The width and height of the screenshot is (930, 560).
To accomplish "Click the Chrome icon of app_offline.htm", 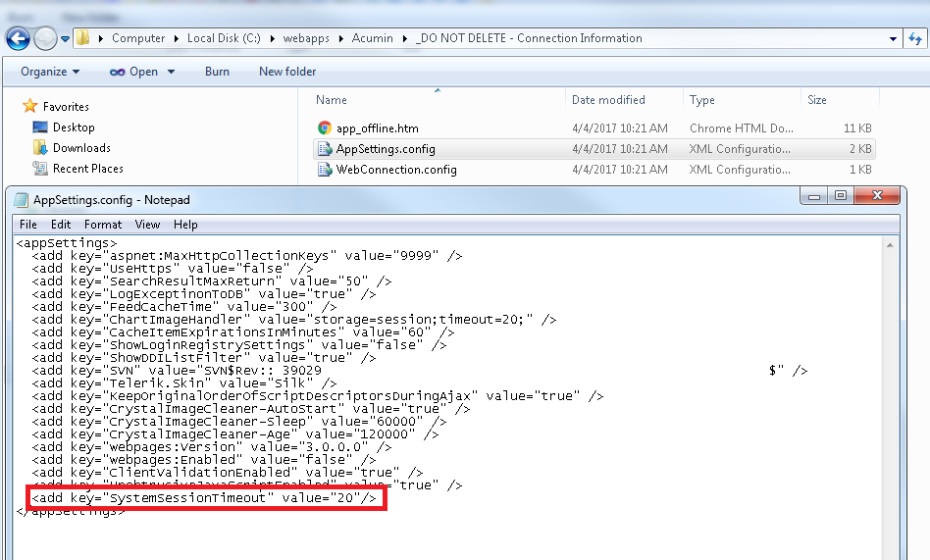I will click(x=325, y=127).
